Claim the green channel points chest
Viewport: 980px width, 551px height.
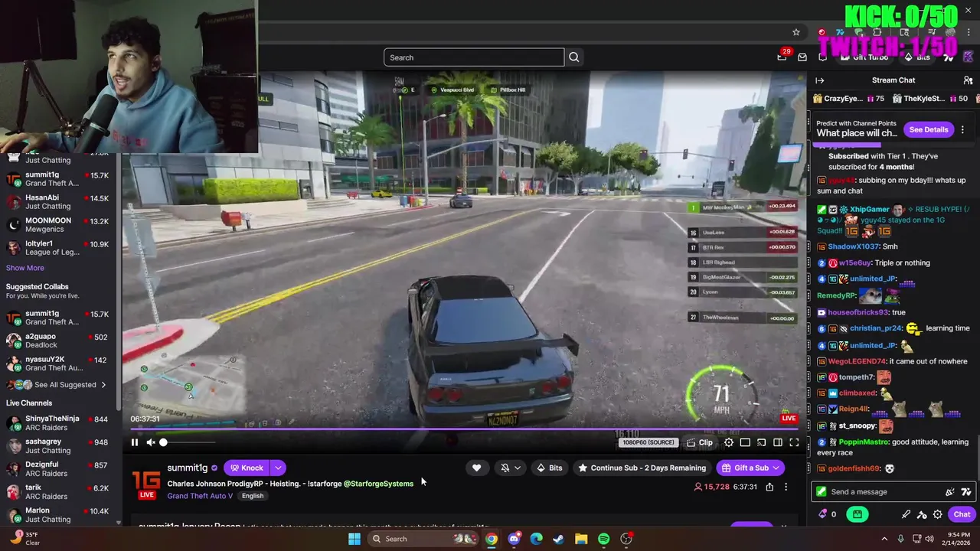tap(857, 514)
